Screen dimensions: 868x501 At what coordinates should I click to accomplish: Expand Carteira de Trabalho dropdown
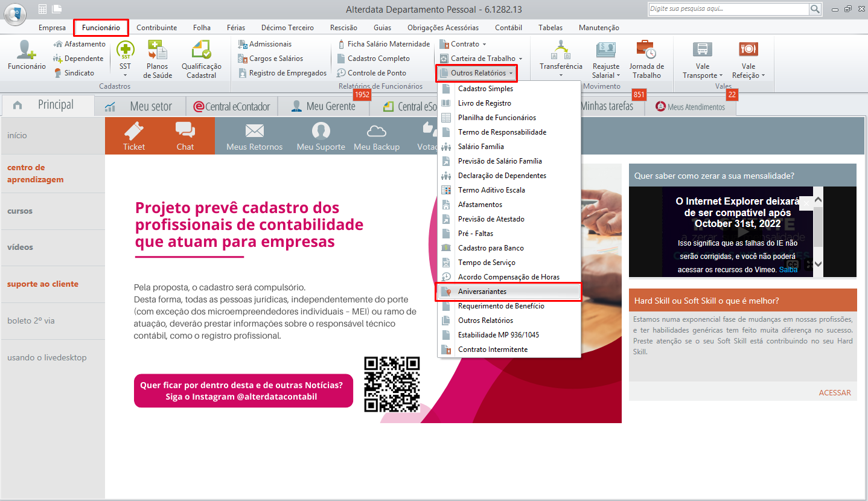click(x=520, y=59)
